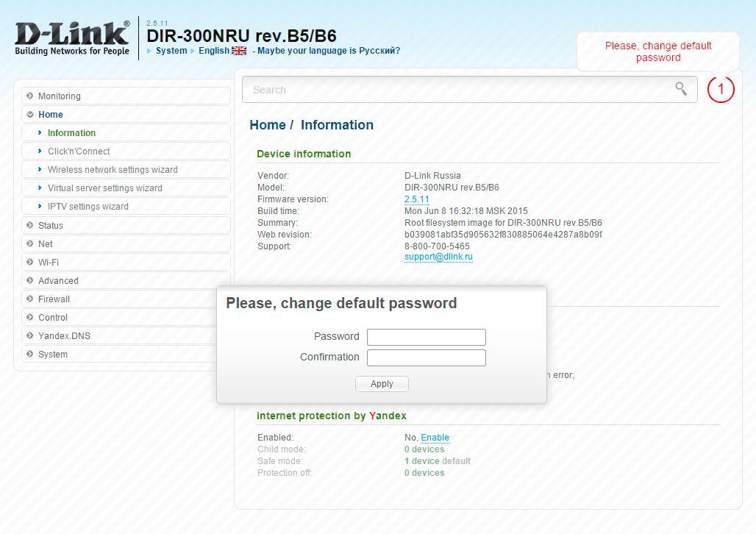Viewport: 756px width, 534px height.
Task: Open IPTV settings wizard
Action: click(126, 206)
